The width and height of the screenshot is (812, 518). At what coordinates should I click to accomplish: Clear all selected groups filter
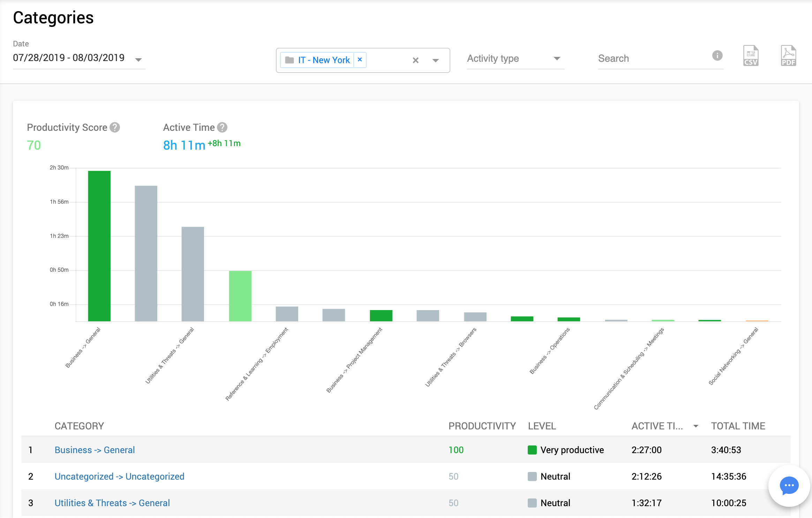point(415,60)
